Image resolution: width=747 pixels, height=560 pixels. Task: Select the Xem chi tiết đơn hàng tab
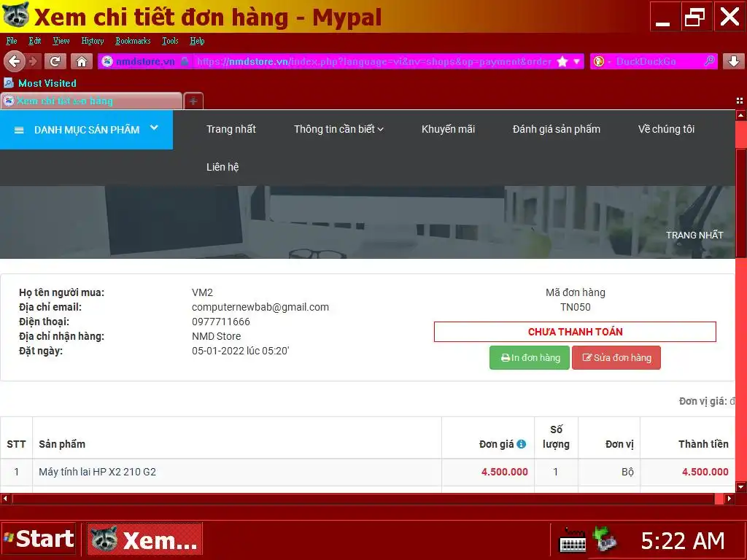click(x=91, y=101)
